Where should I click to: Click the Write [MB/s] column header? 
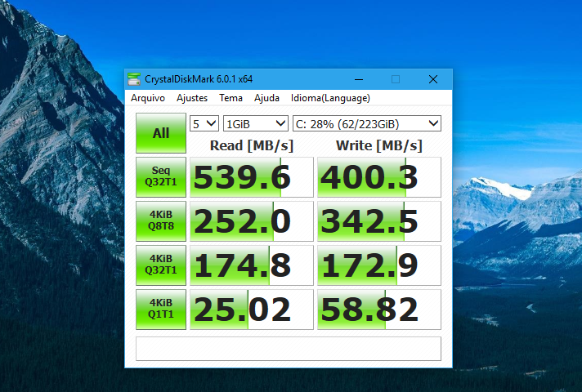[x=379, y=145]
